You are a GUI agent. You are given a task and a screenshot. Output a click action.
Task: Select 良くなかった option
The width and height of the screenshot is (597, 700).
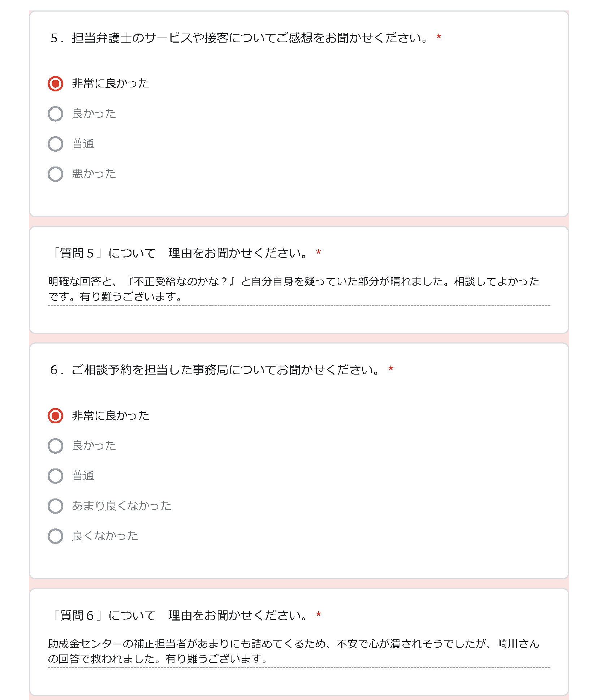55,536
